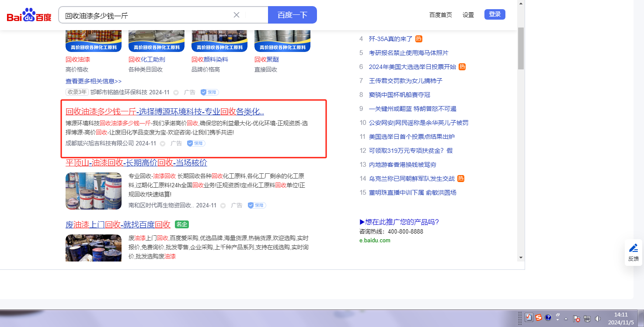Click the Sogou input method tray icon
The height and width of the screenshot is (327, 644).
click(539, 317)
